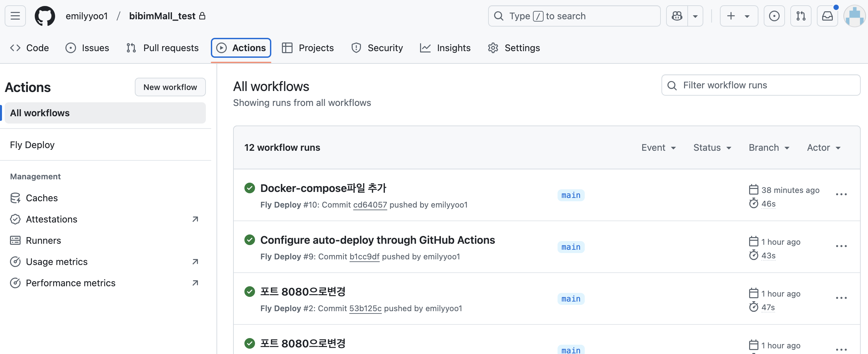
Task: Open the three-dot menu for Fly Deploy #10
Action: [841, 194]
